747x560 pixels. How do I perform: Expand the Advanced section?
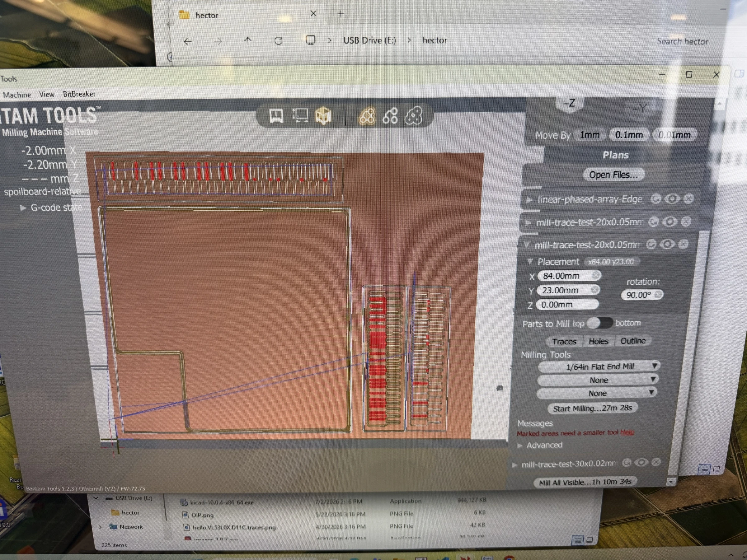[520, 446]
